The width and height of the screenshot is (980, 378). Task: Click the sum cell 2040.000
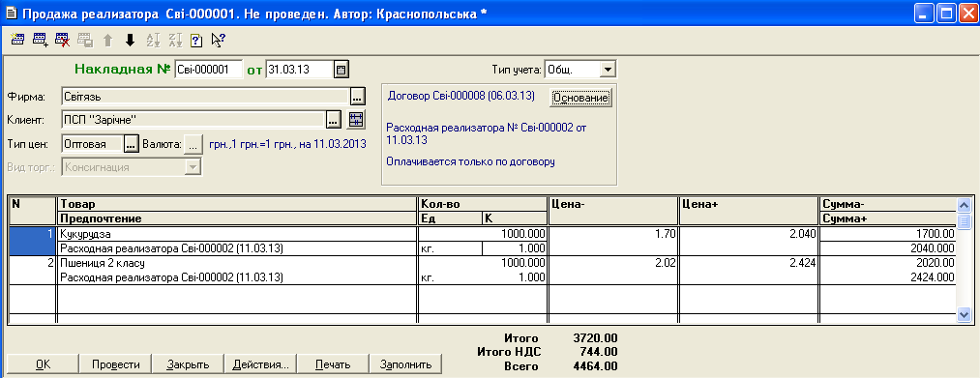[x=887, y=248]
